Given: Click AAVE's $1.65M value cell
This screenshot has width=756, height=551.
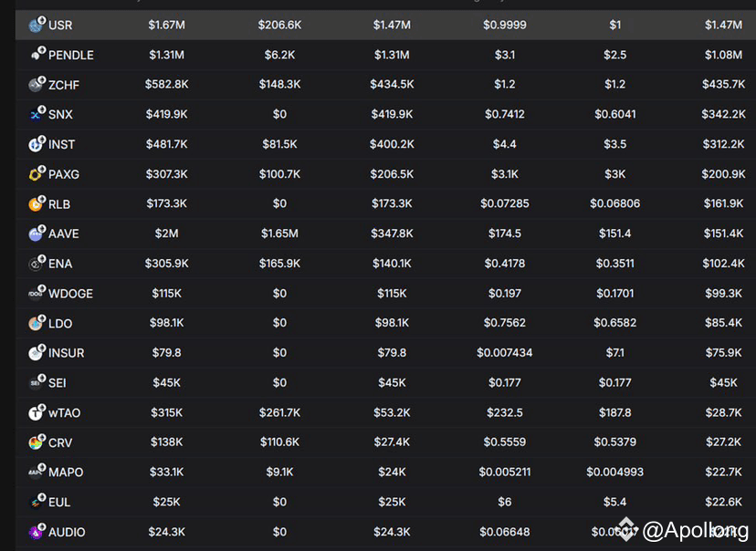Looking at the screenshot, I should pos(279,234).
